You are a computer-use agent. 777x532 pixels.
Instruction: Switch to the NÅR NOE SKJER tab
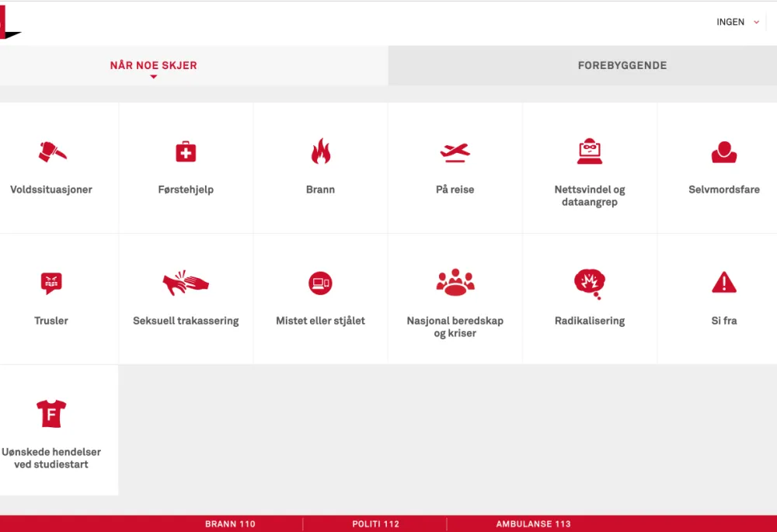(154, 65)
